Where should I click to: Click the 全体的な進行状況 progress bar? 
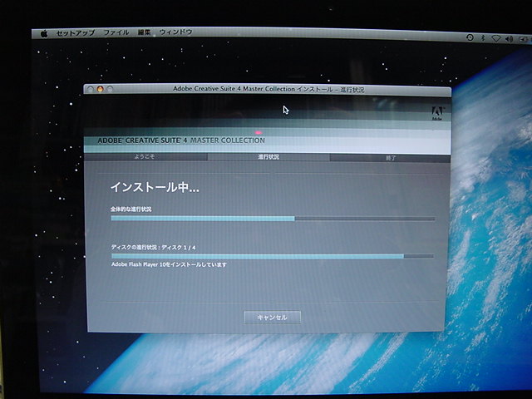[273, 219]
